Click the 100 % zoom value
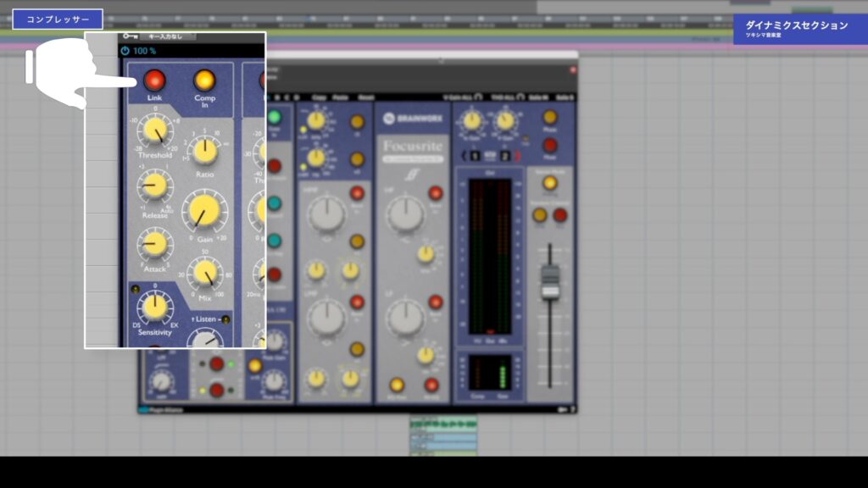The width and height of the screenshot is (868, 488). (144, 51)
